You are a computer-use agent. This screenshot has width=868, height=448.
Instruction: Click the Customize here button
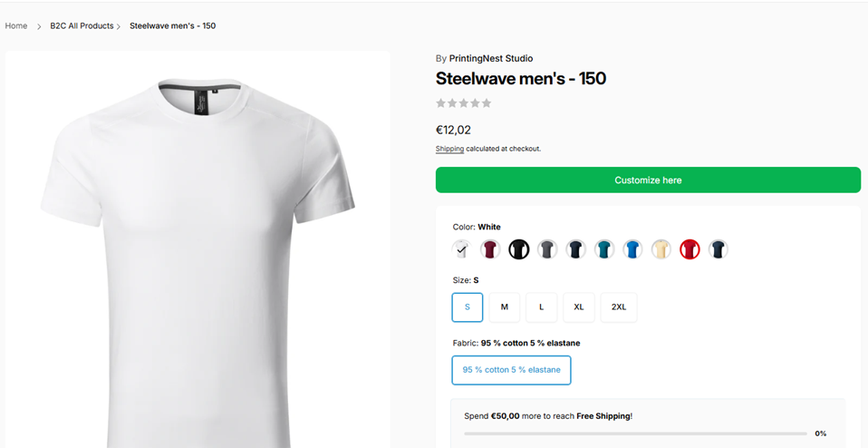648,180
